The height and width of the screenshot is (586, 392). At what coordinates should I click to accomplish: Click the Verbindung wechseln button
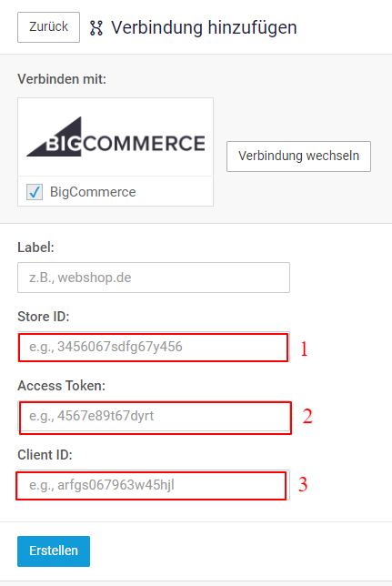tap(298, 157)
